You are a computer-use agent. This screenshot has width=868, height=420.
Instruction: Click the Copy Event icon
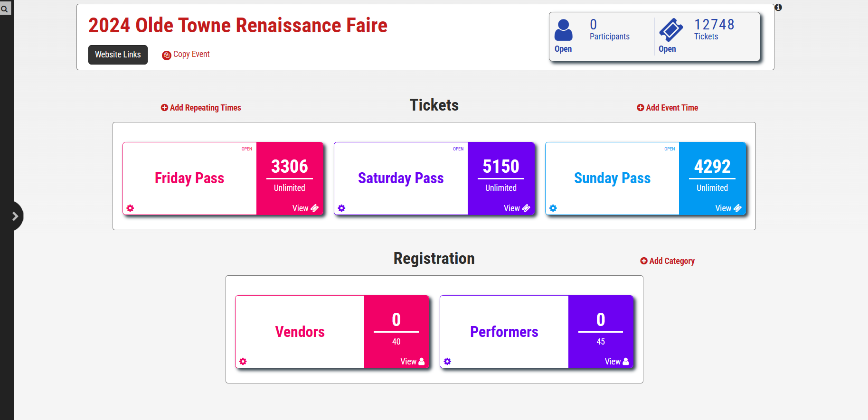pos(166,55)
